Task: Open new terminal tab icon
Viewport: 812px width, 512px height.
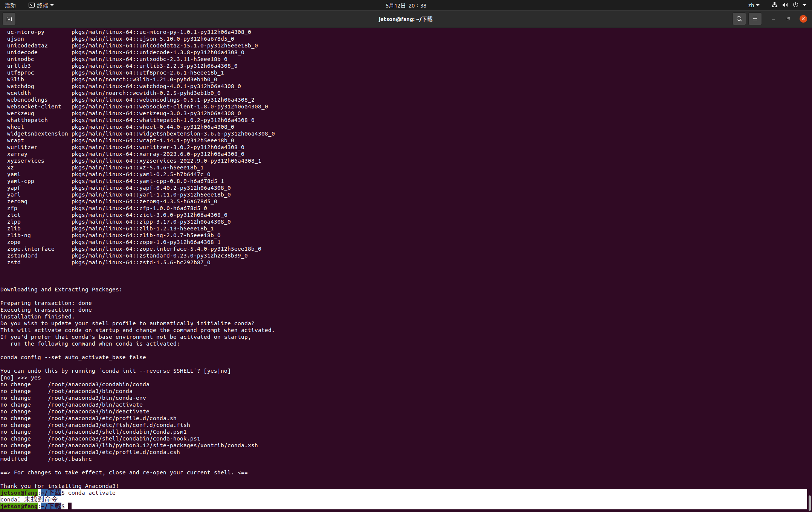Action: click(9, 19)
